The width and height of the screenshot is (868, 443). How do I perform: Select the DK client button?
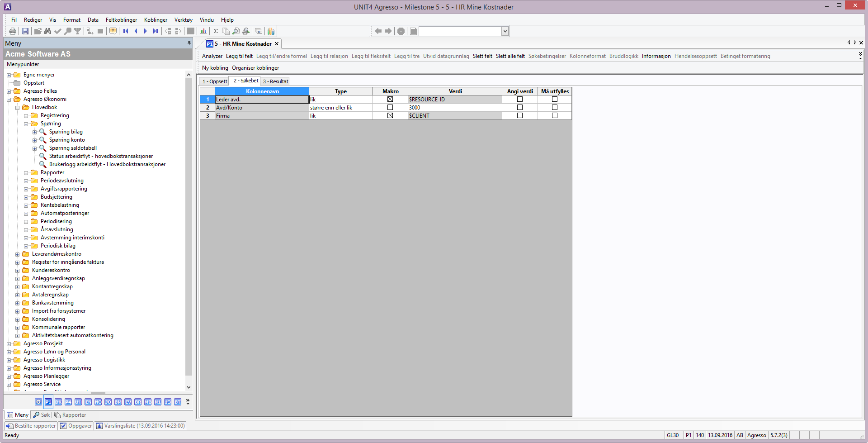(x=58, y=402)
